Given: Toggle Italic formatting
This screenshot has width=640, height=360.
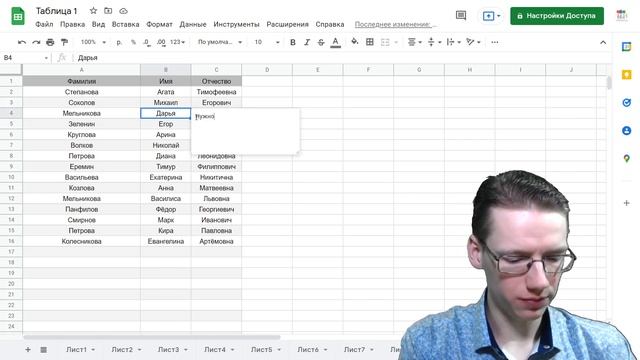Looking at the screenshot, I should pyautogui.click(x=307, y=42).
